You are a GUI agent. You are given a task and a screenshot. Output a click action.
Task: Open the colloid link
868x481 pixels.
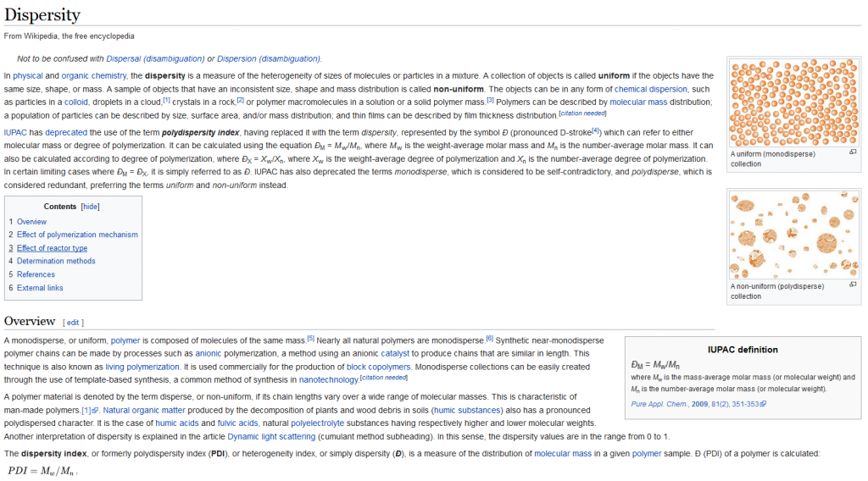(75, 102)
